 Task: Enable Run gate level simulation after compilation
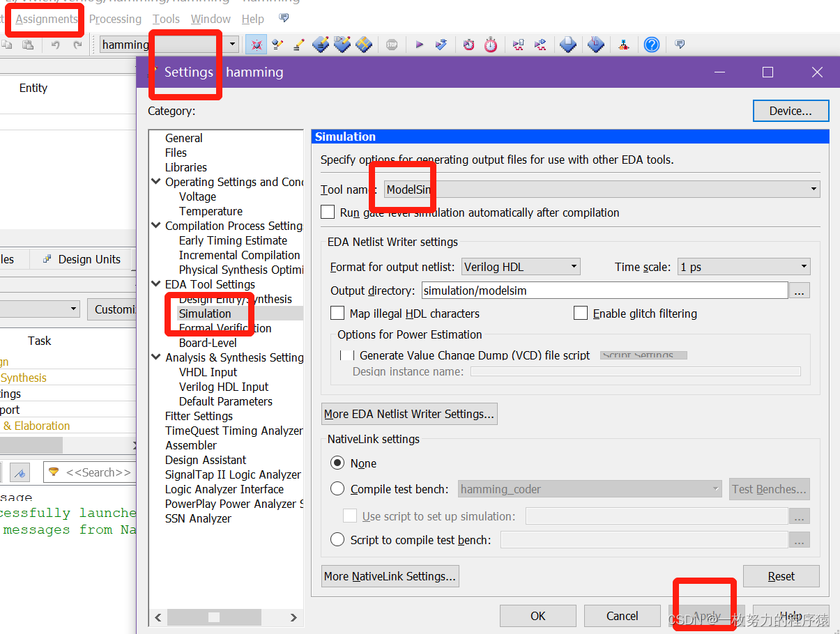coord(327,212)
